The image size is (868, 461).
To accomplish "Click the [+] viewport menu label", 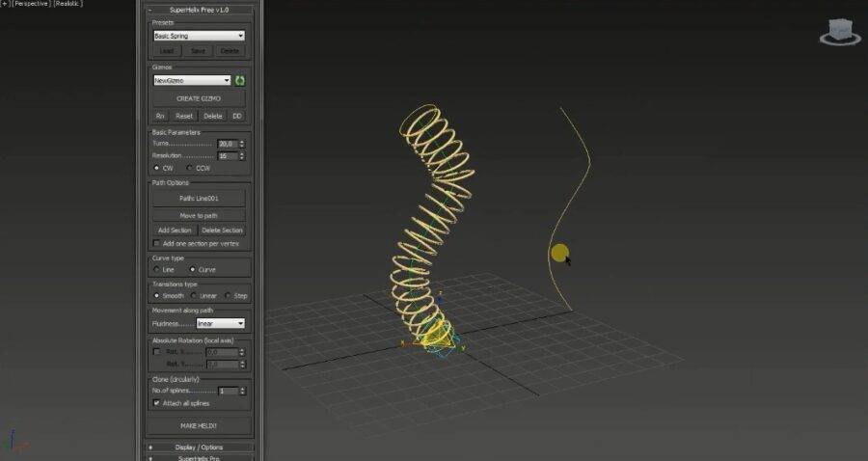I will tap(5, 3).
